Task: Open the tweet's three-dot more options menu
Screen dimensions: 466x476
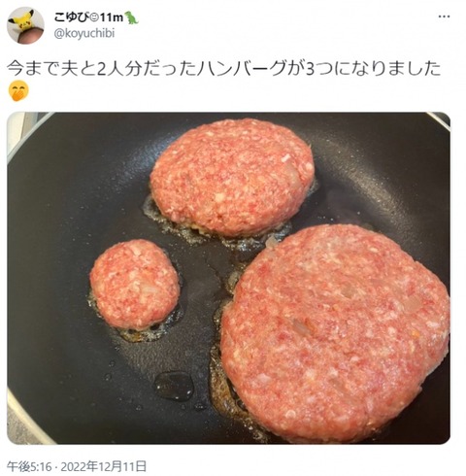Action: click(x=444, y=17)
